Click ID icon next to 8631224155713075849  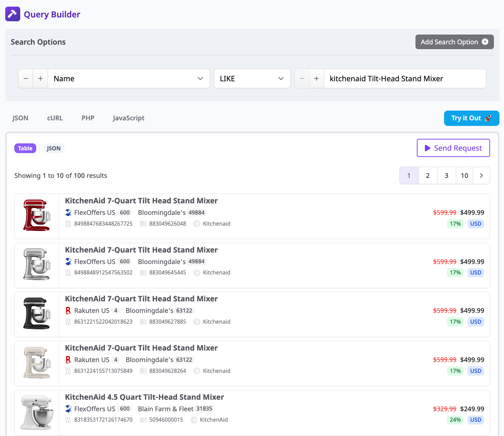click(68, 371)
